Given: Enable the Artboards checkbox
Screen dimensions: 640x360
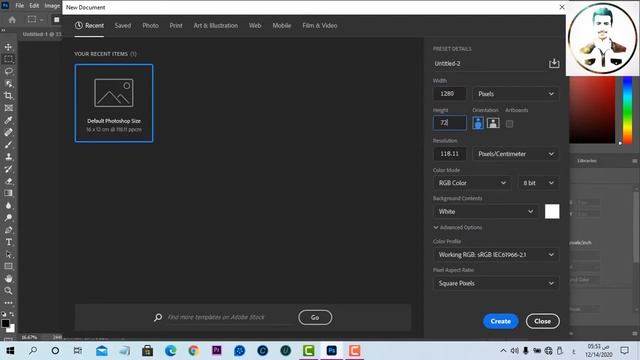Looking at the screenshot, I should pyautogui.click(x=509, y=124).
